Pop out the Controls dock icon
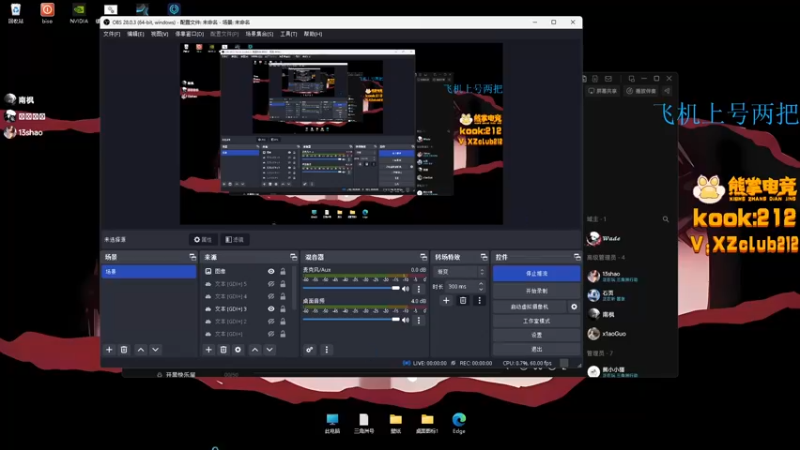This screenshot has width=800, height=450. click(577, 257)
